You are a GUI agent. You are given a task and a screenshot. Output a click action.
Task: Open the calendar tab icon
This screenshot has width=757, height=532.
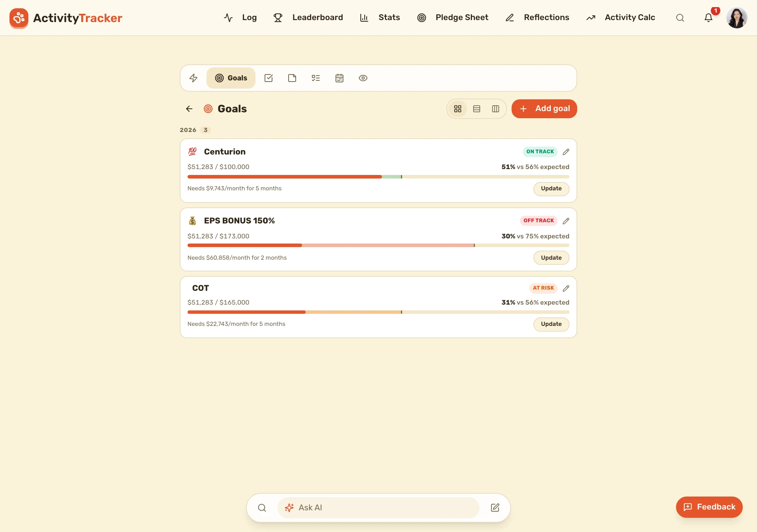pos(339,78)
